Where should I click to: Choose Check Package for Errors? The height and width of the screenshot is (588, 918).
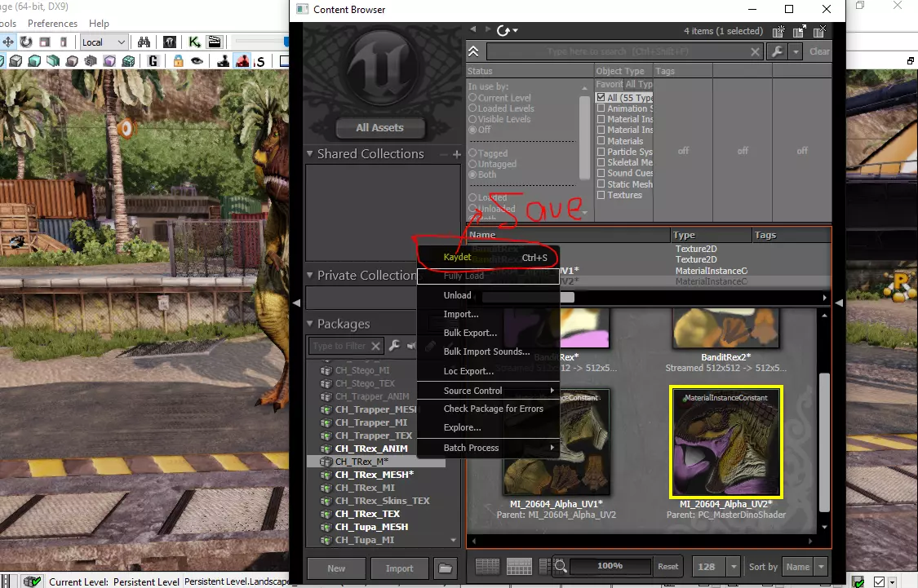tap(488, 409)
